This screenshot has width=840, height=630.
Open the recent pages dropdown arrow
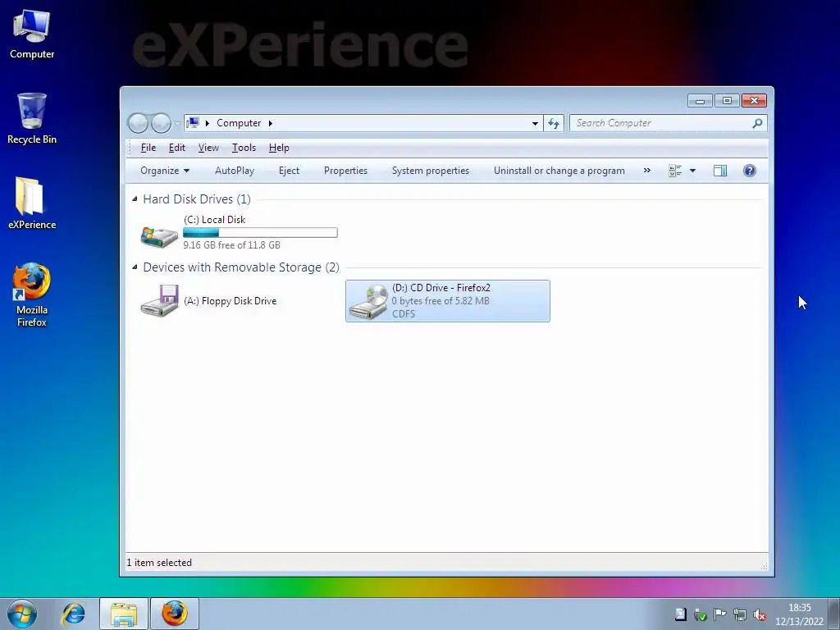[x=177, y=124]
